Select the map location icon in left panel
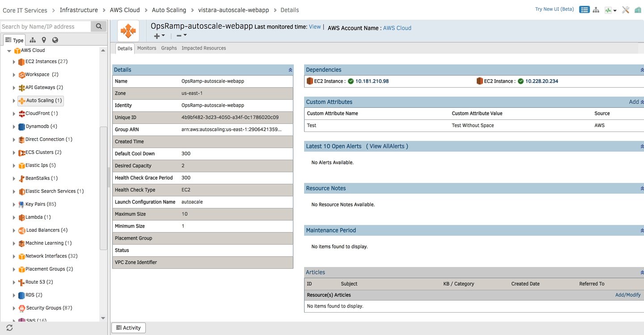Image resolution: width=644 pixels, height=335 pixels. 43,40
